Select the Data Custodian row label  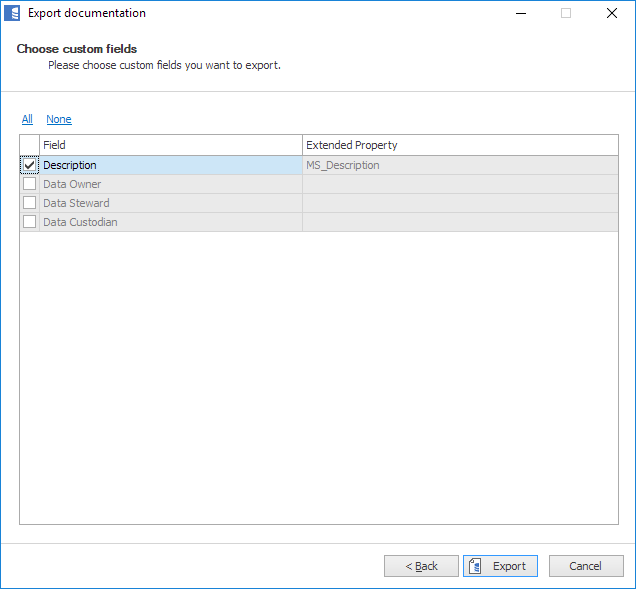(80, 222)
